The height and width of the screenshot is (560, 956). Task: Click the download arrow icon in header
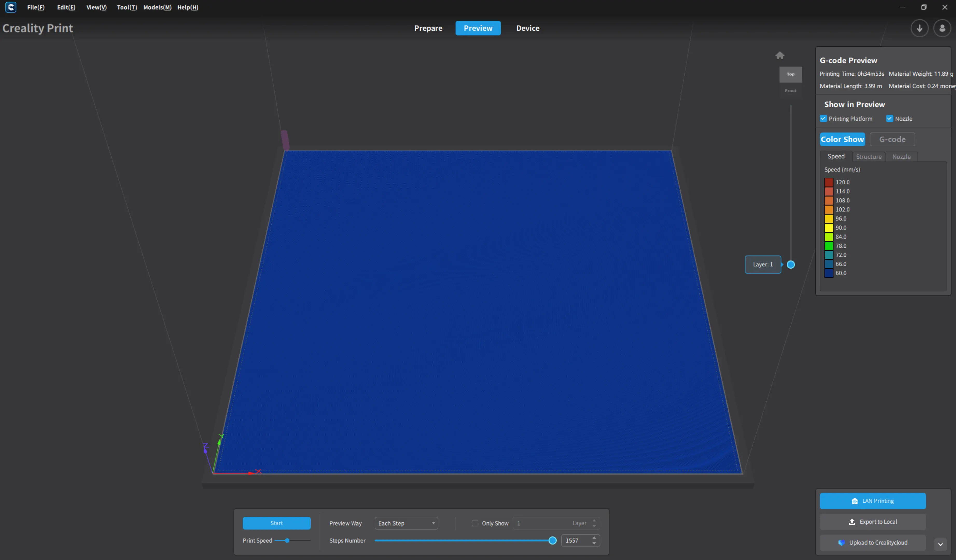(919, 28)
